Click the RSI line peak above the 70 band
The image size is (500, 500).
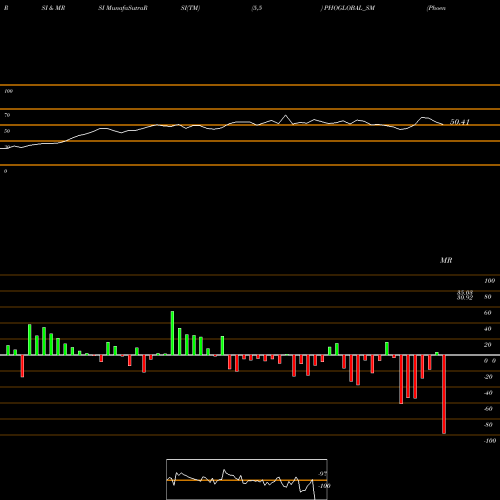285,116
